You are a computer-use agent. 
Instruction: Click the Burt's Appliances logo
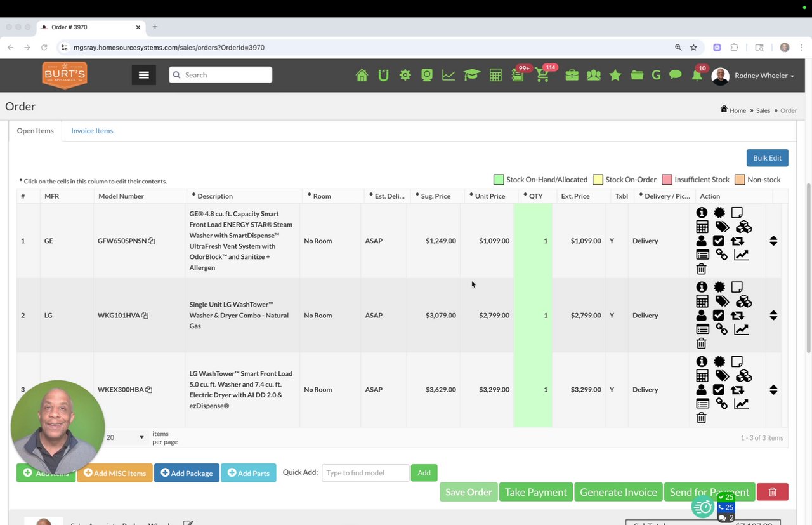[x=65, y=75]
